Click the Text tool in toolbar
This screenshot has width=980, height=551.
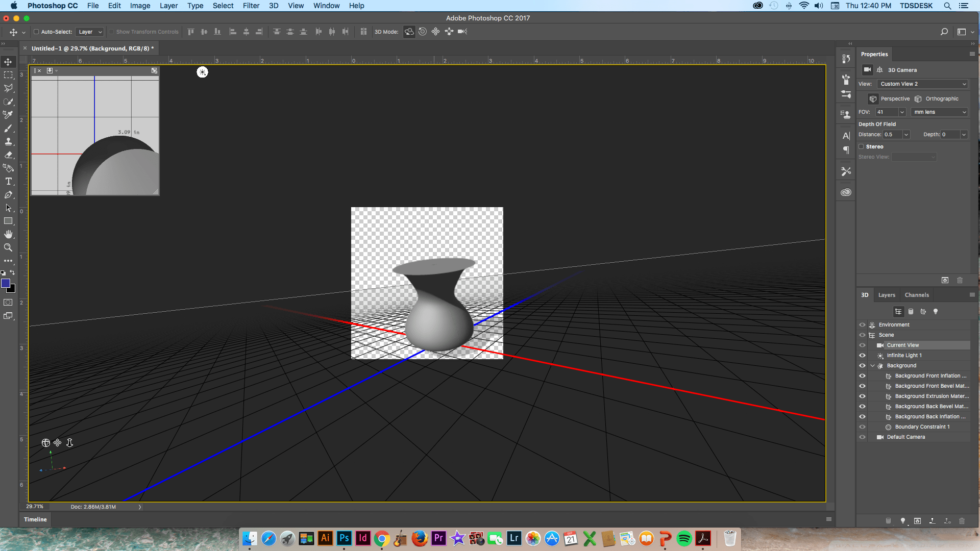(x=9, y=182)
